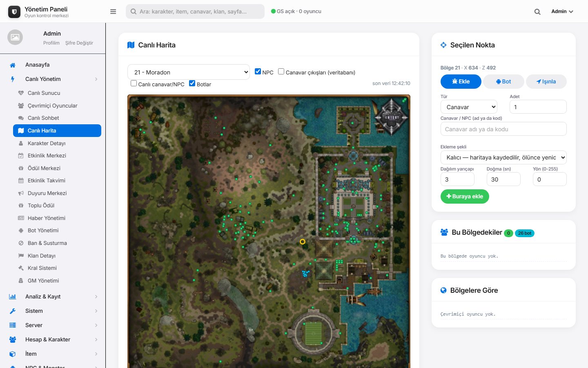Click the Dağılım yarıçapı field
Viewport: 588px width, 368px height.
point(457,179)
